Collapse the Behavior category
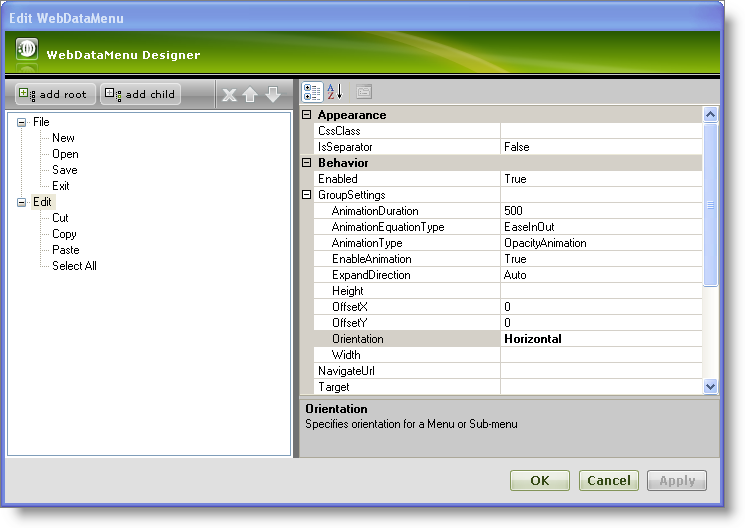Image resolution: width=745 pixels, height=528 pixels. point(307,163)
